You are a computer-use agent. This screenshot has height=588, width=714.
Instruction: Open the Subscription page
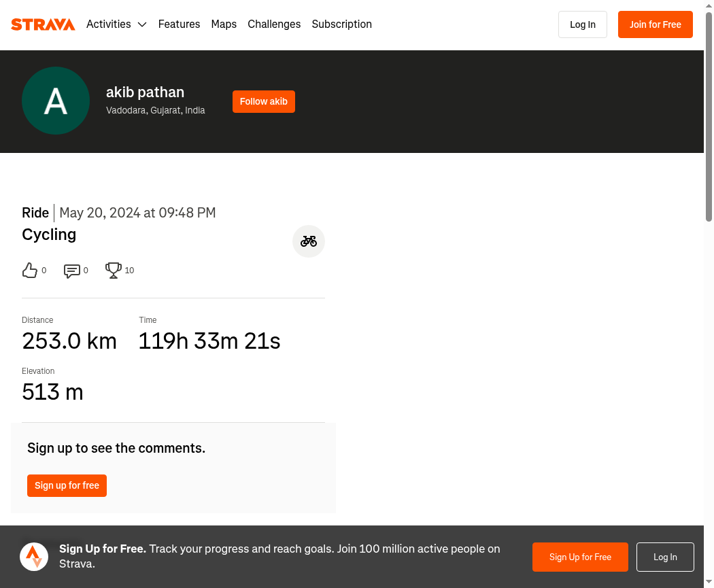341,24
